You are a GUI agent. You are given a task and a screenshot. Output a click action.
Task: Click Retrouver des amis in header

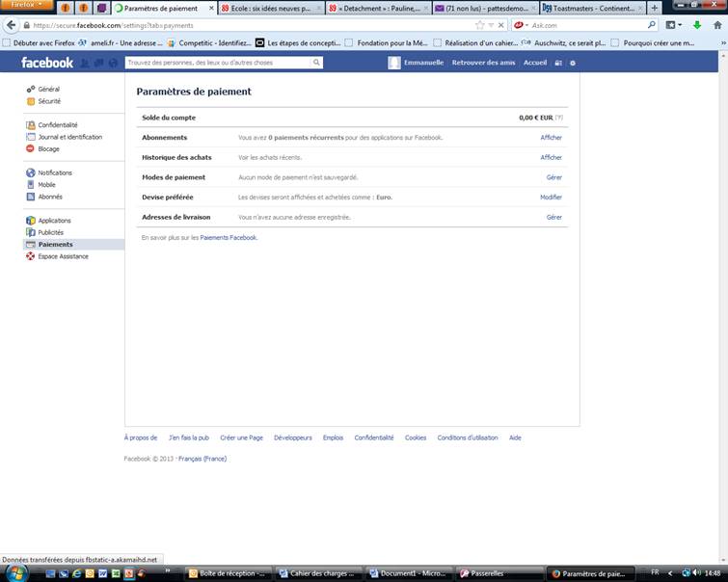(x=483, y=63)
